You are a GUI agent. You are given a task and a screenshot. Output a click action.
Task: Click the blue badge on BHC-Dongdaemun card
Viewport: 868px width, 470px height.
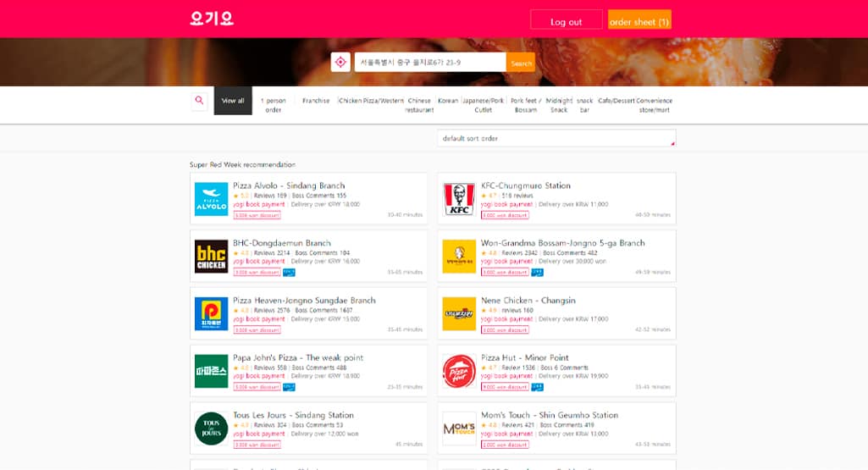point(289,273)
